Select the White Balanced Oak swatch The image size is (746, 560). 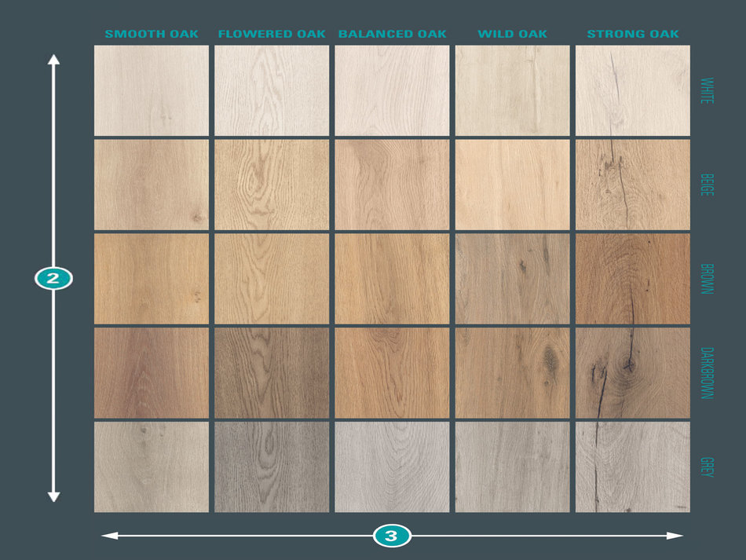tap(392, 90)
